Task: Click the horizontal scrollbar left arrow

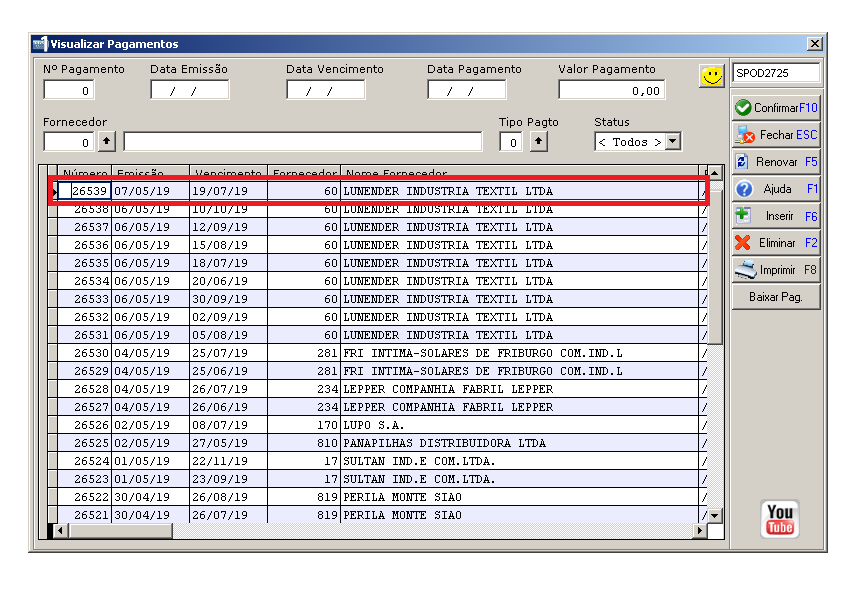Action: click(x=61, y=530)
